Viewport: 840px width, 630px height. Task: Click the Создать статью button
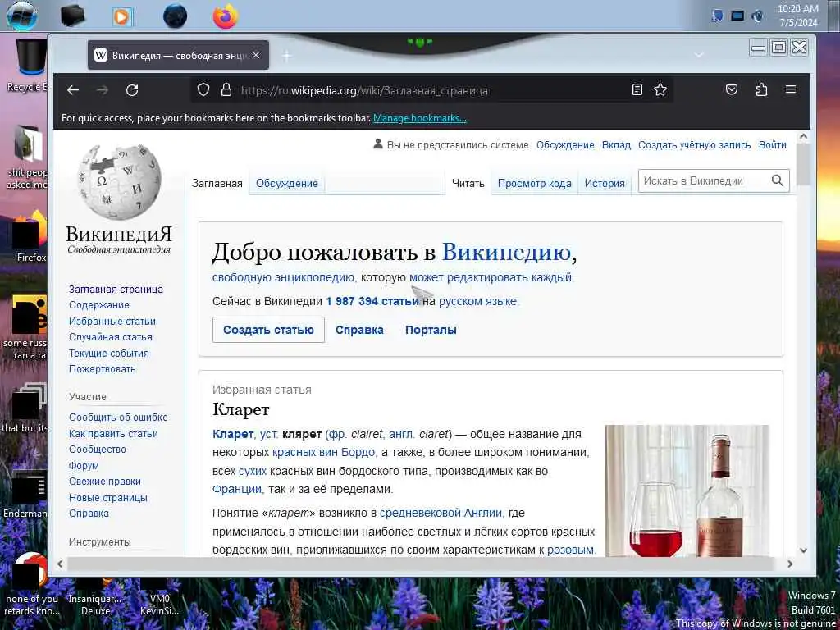pyautogui.click(x=268, y=330)
